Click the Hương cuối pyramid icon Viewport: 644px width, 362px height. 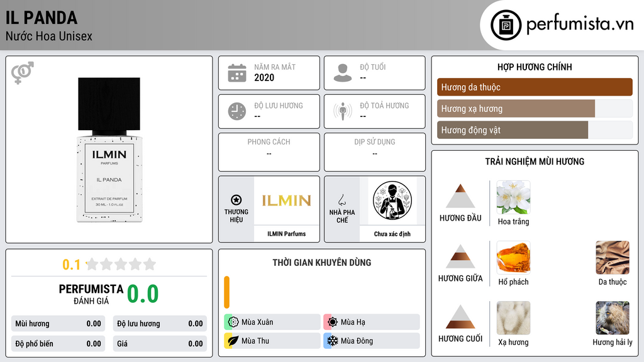460,317
